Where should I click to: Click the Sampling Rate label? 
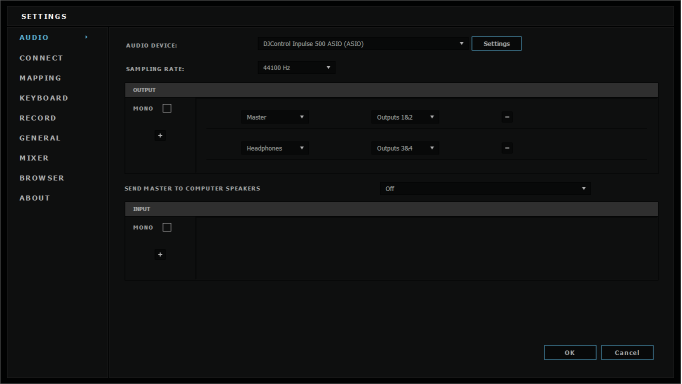click(x=155, y=69)
